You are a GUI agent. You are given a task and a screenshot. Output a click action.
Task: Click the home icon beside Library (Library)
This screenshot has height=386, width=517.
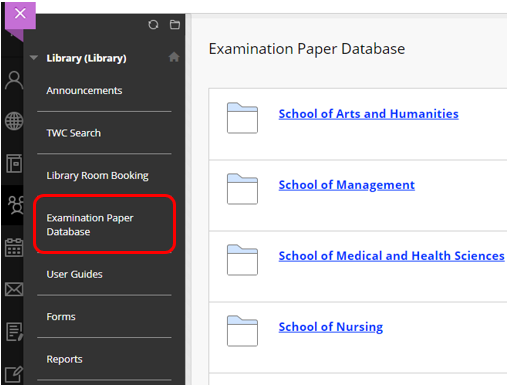[x=174, y=57]
